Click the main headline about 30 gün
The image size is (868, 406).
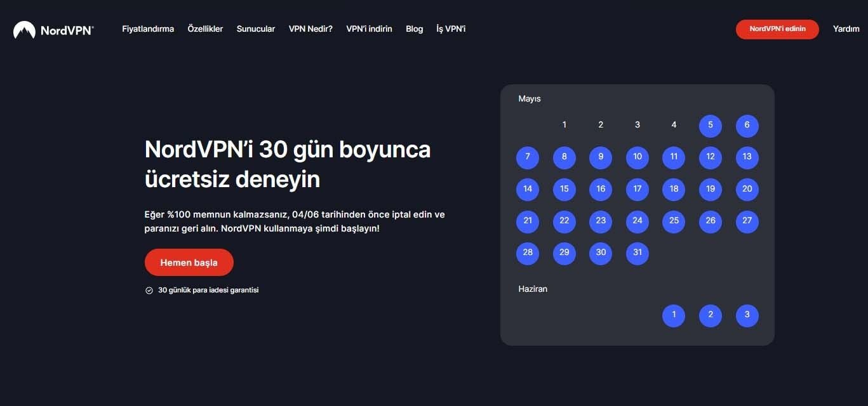(288, 165)
